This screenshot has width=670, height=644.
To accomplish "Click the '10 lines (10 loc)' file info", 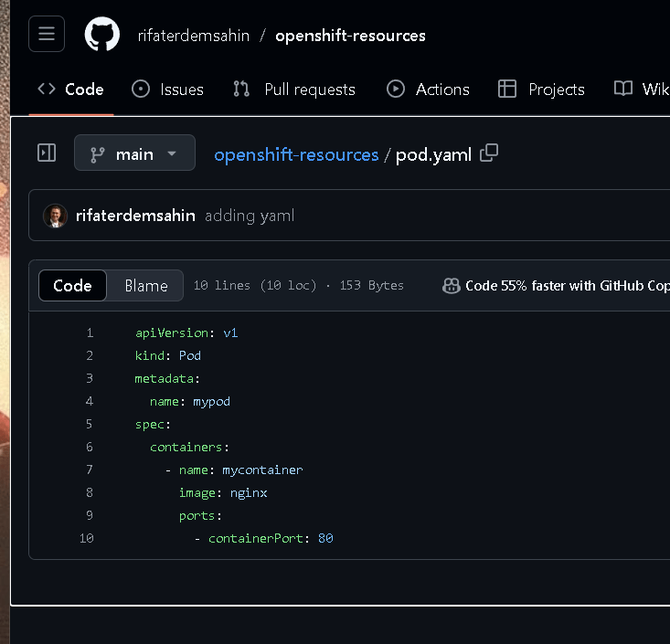I will coord(255,285).
